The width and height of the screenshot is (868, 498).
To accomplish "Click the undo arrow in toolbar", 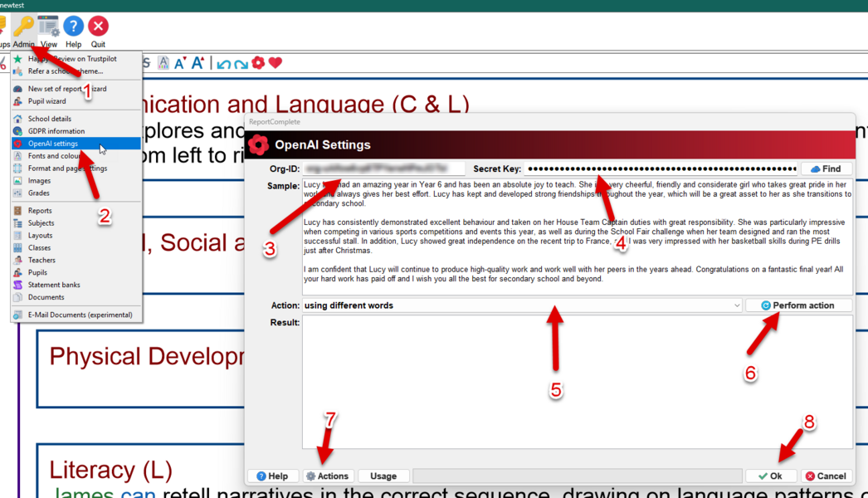I will coord(223,63).
